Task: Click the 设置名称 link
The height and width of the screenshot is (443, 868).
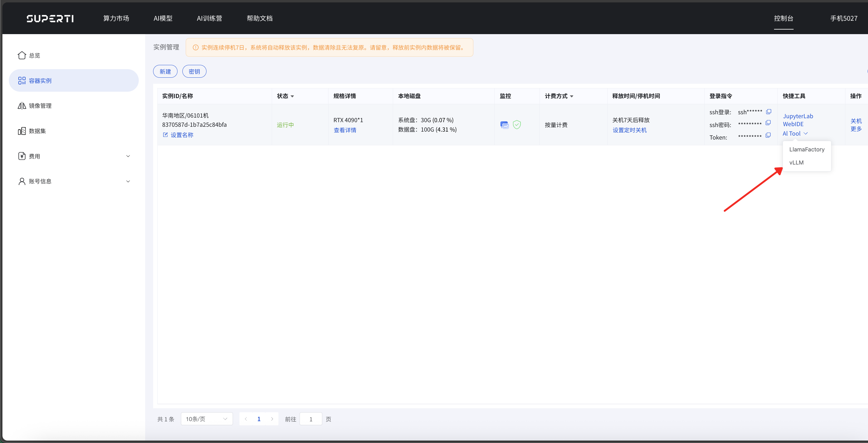Action: pyautogui.click(x=182, y=135)
